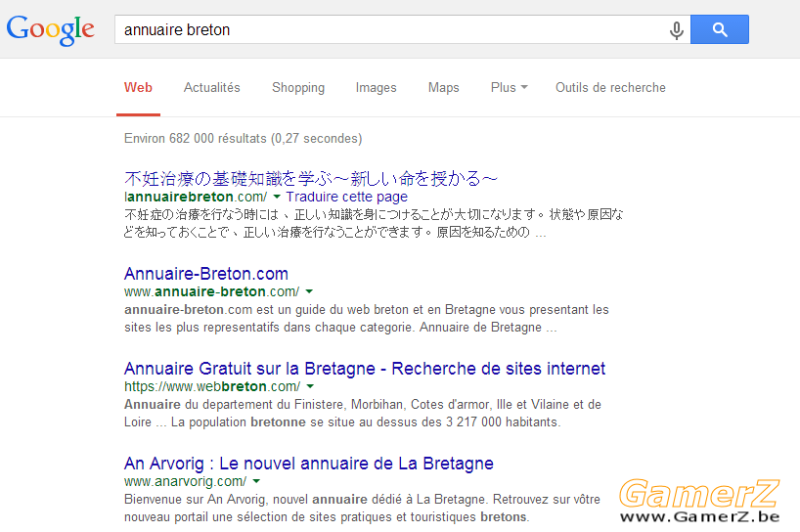Viewport: 800px width, 532px height.
Task: Switch to the Maps tab
Action: pyautogui.click(x=443, y=88)
